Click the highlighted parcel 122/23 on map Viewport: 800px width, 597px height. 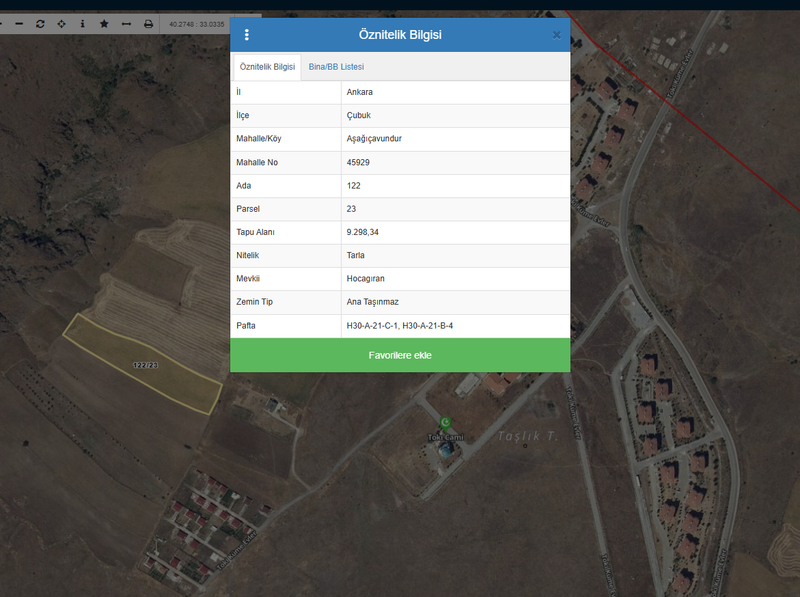(x=145, y=367)
